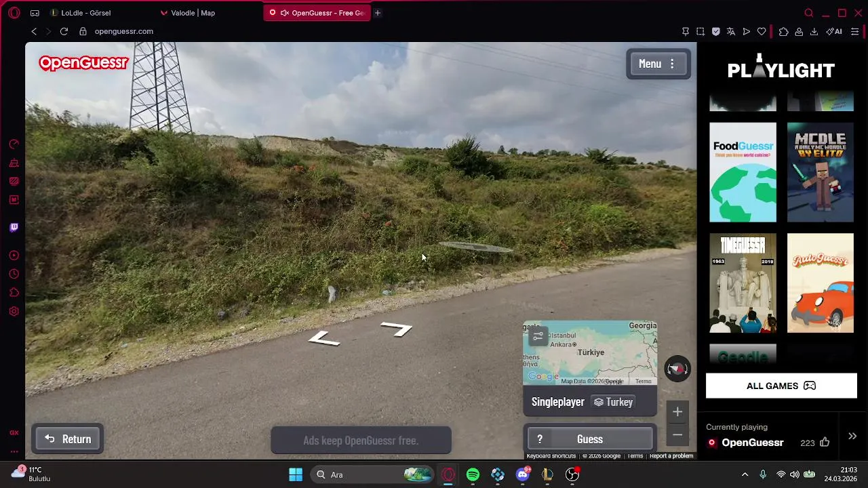Open the Opera AI assistant
The image size is (868, 488).
pyautogui.click(x=834, y=31)
